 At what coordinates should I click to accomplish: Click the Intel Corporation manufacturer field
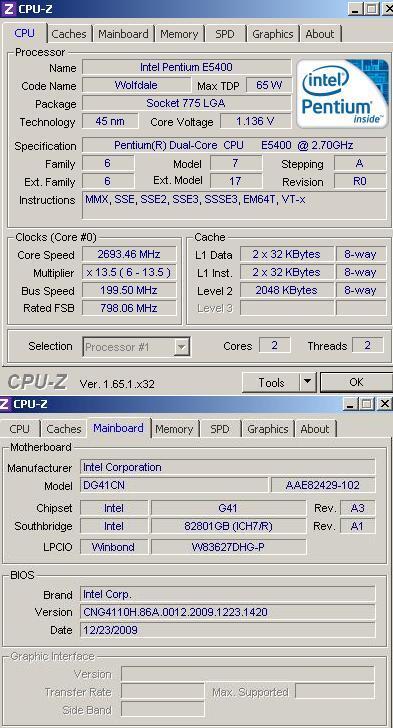pyautogui.click(x=228, y=467)
